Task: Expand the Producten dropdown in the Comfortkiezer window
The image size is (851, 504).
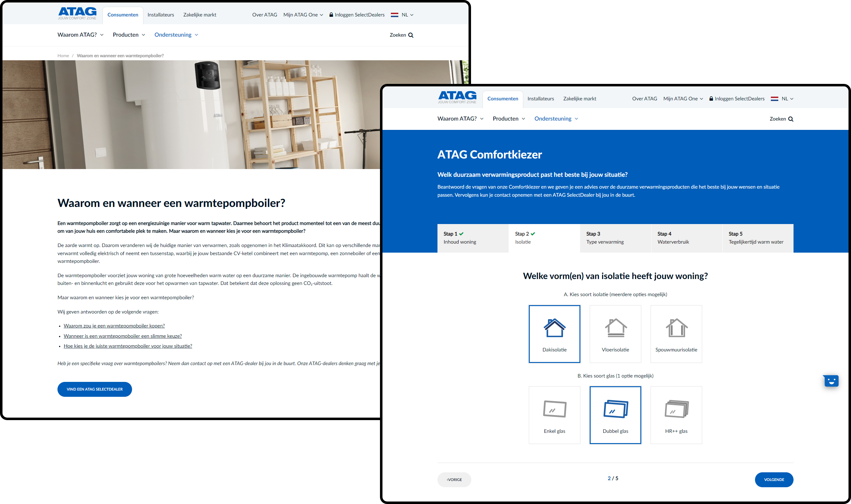Action: (x=509, y=118)
